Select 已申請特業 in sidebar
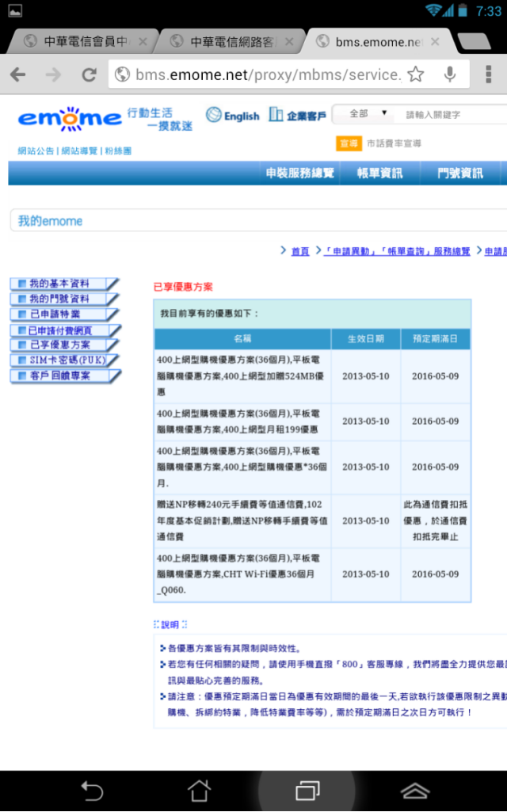 click(x=64, y=315)
